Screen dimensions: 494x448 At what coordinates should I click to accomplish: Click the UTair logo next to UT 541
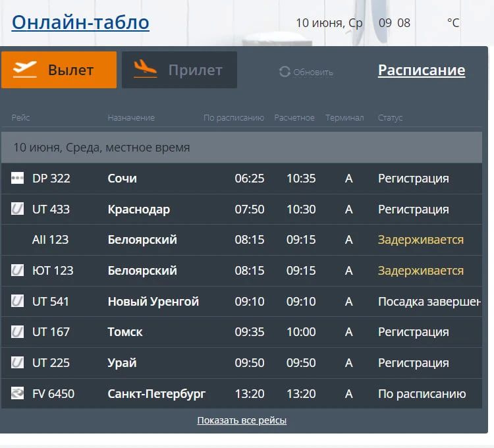tap(17, 301)
